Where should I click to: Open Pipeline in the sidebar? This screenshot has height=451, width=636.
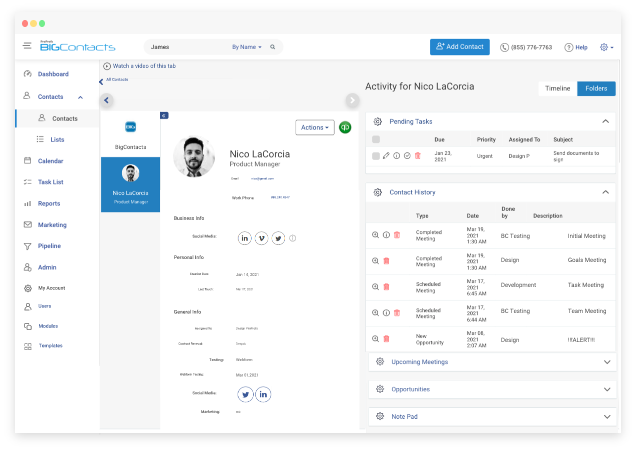click(49, 246)
